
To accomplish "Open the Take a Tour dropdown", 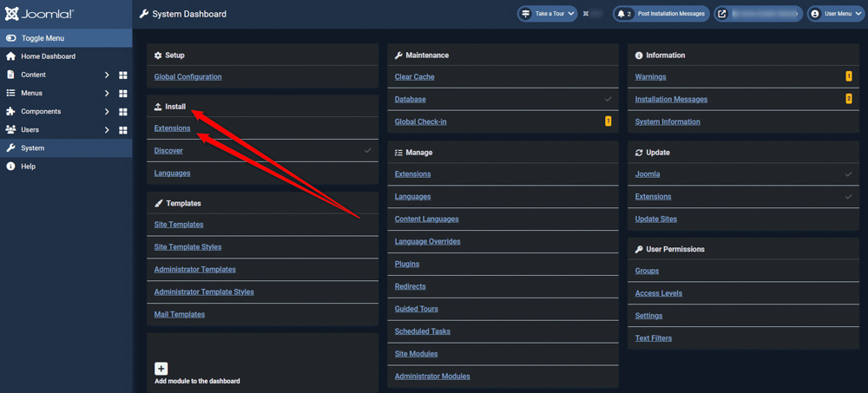I will (x=547, y=14).
